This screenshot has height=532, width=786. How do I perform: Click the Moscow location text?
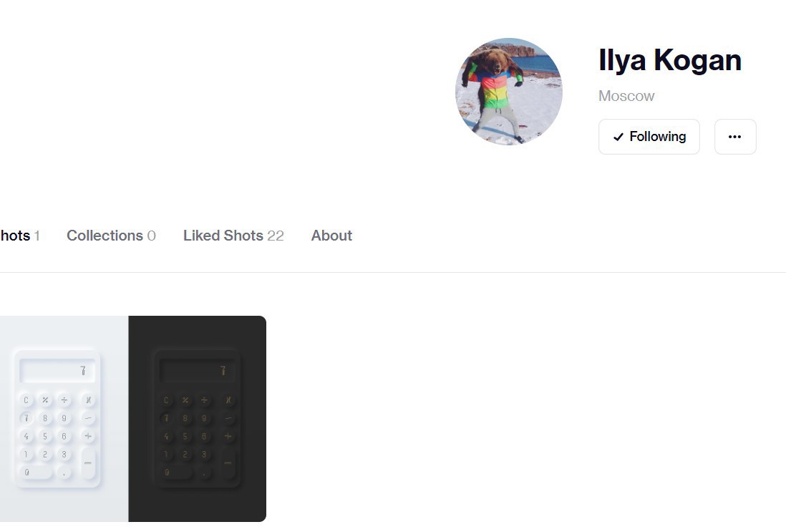pyautogui.click(x=626, y=96)
